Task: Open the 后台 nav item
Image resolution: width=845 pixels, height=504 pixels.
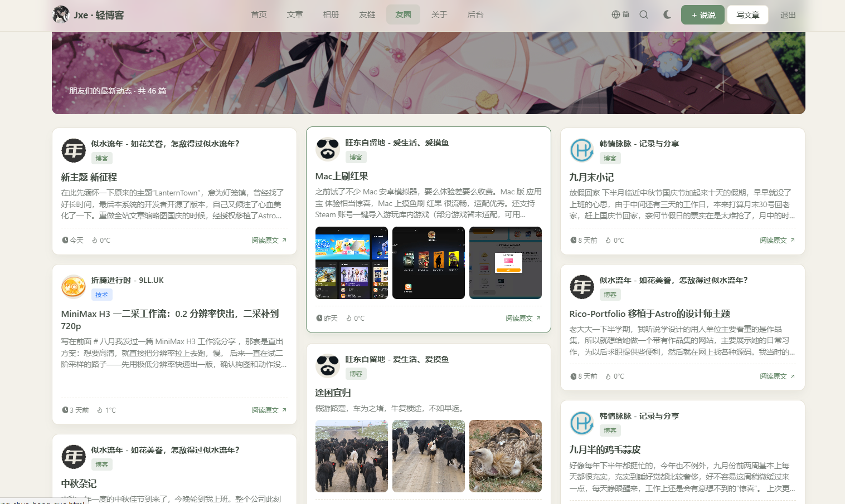Action: pyautogui.click(x=475, y=14)
